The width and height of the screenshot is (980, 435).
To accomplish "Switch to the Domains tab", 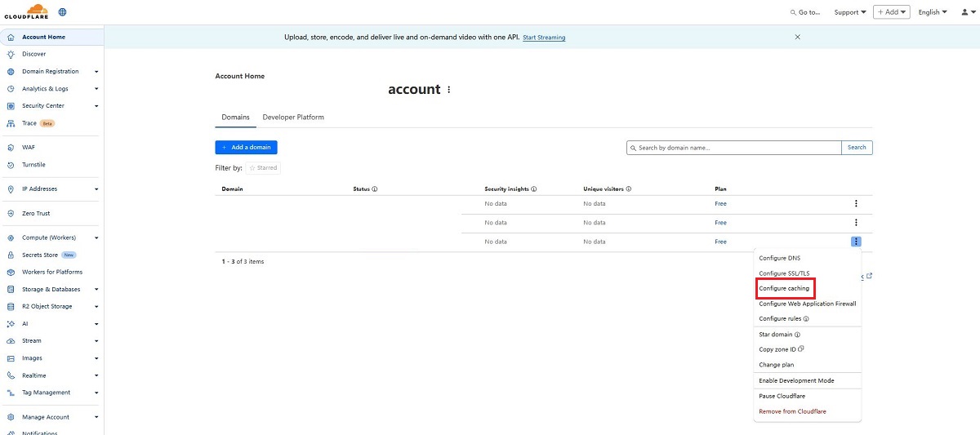I will [x=236, y=118].
